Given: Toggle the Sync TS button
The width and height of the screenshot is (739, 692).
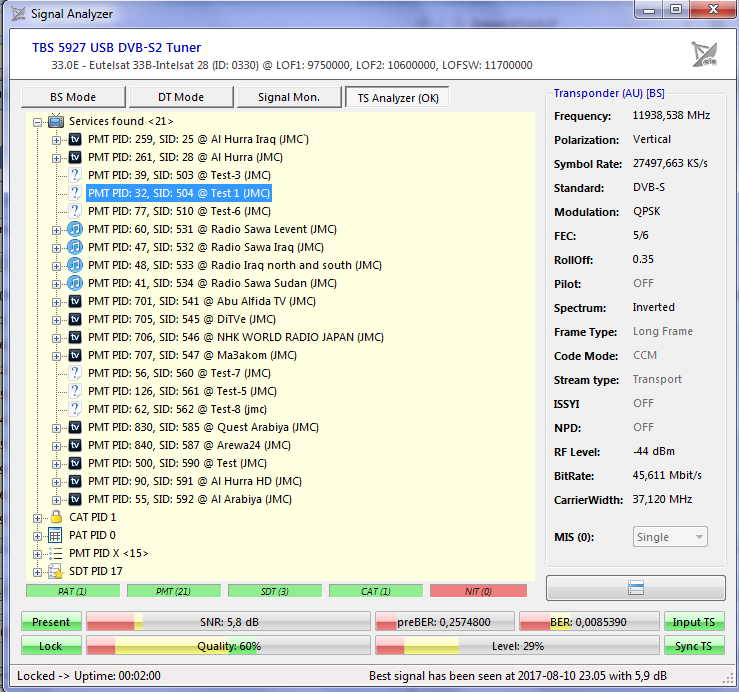Looking at the screenshot, I should 693,646.
